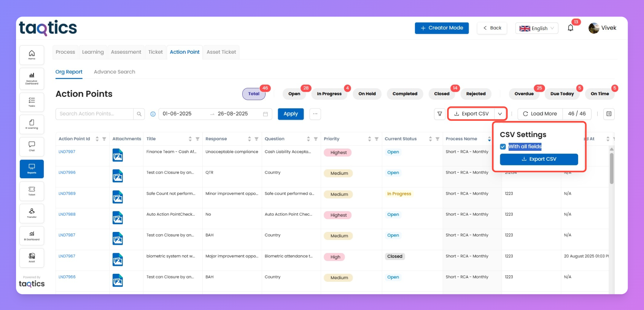Filter the Current Status column

(x=437, y=139)
